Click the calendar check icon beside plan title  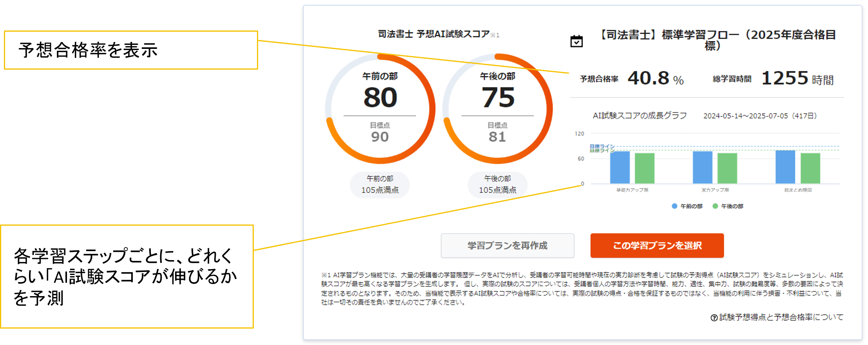point(576,41)
